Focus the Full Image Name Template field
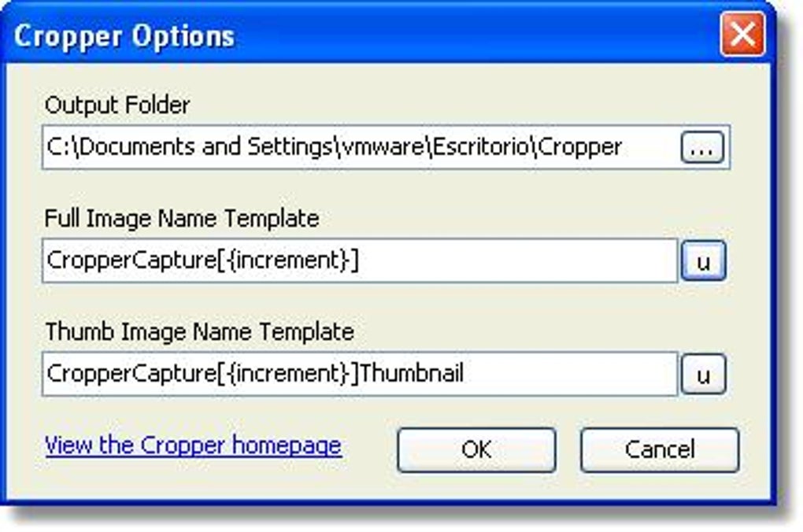This screenshot has height=532, width=803. (360, 260)
